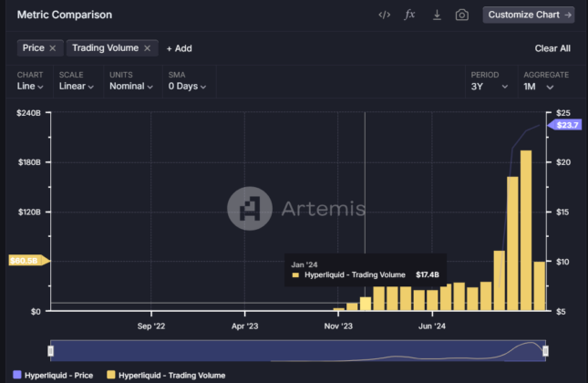Open the Units Nominal dropdown
Viewport: 588px width, 383px height.
(x=132, y=87)
